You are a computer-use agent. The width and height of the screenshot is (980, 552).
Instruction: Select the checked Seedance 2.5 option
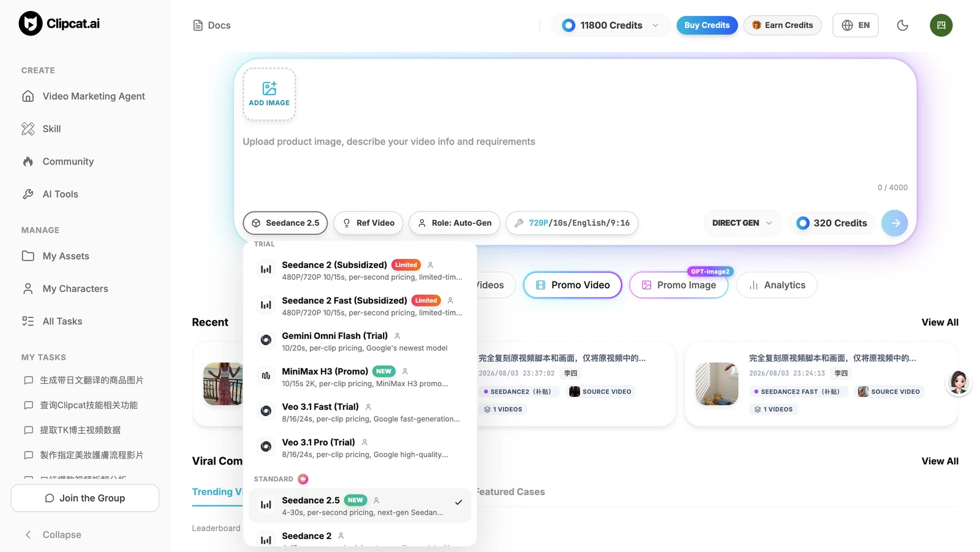coord(360,505)
